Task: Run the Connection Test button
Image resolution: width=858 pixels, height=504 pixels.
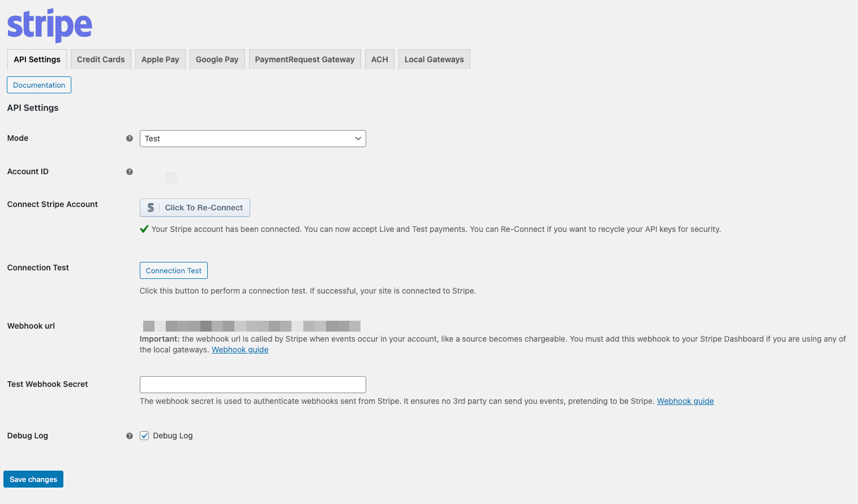Action: (x=174, y=270)
